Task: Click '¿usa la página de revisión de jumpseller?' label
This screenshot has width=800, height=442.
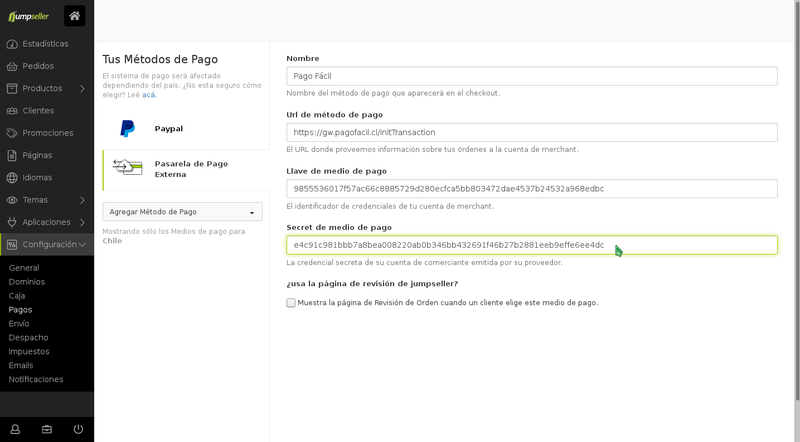Action: coord(372,284)
